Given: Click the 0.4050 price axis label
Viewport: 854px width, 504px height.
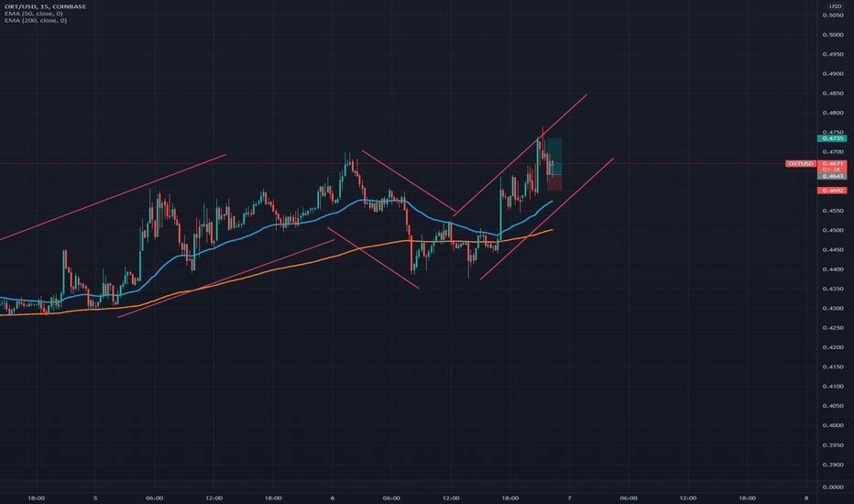Looking at the screenshot, I should pos(833,406).
